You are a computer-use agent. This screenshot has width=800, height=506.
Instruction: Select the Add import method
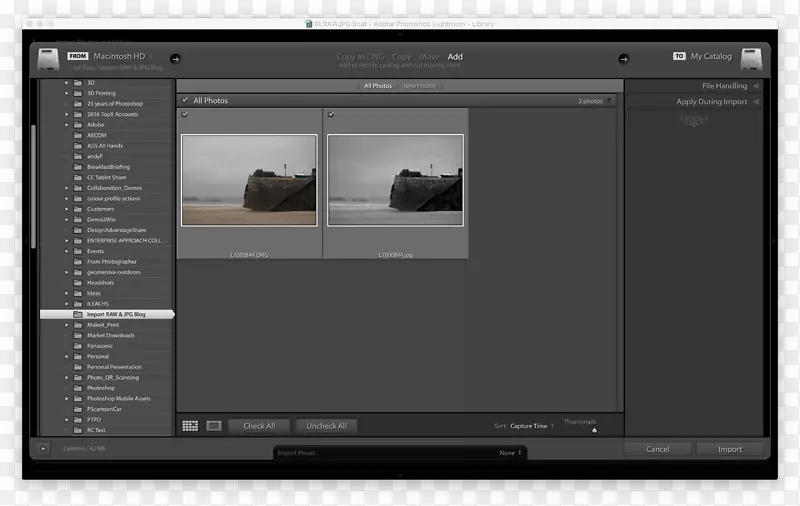(455, 57)
